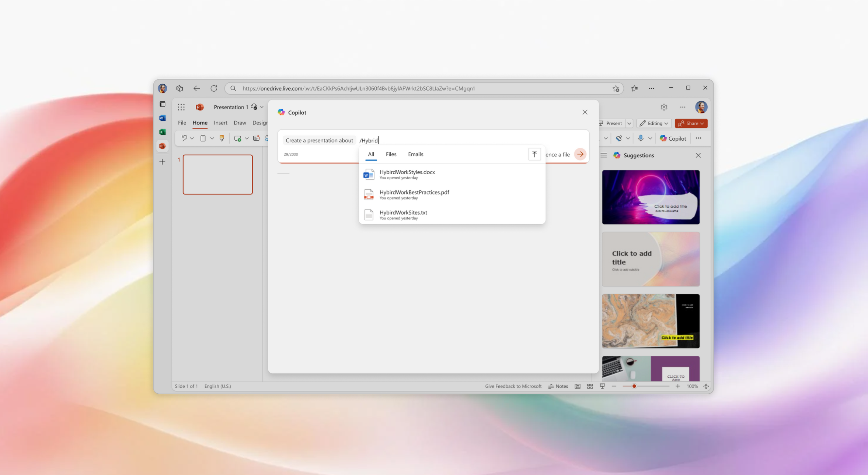Open the app launcher waffle icon
Screen dimensions: 868x475
point(181,107)
